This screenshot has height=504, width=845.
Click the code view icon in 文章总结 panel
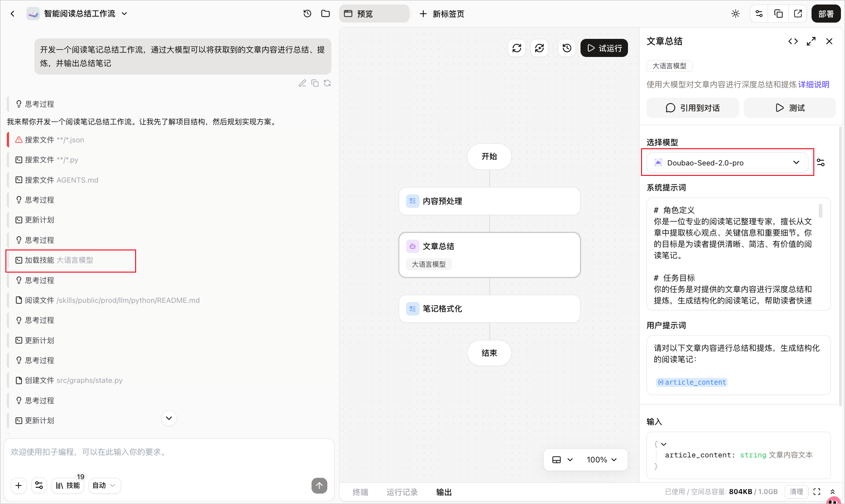pyautogui.click(x=793, y=41)
